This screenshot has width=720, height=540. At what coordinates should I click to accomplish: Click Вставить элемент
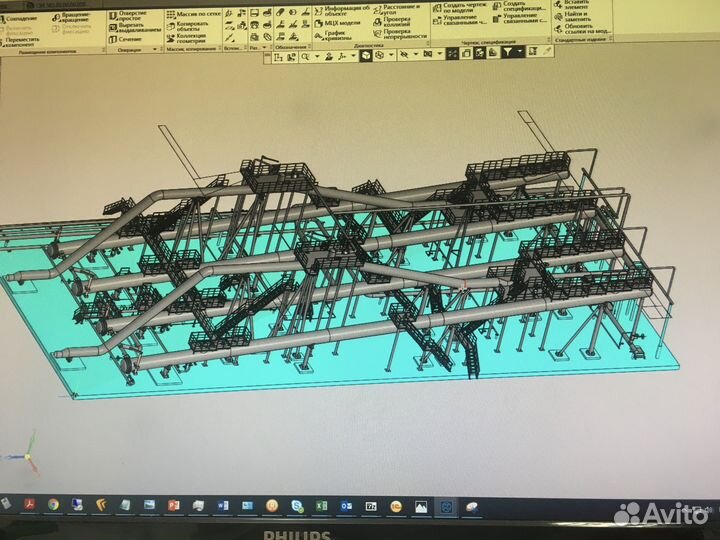point(572,5)
